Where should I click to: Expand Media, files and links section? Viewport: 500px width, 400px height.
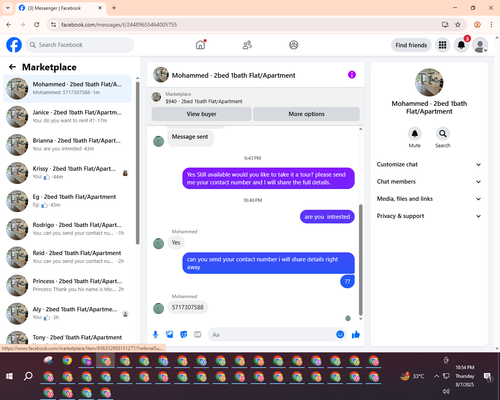point(429,199)
